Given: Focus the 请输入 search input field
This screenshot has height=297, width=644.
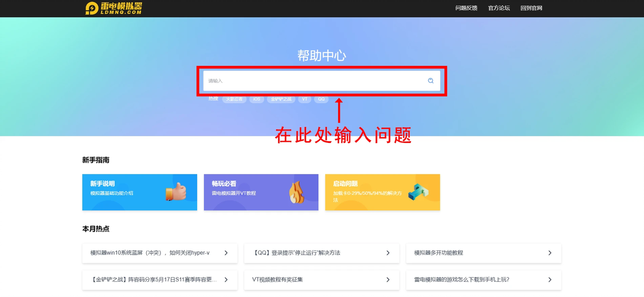Looking at the screenshot, I should click(x=321, y=81).
